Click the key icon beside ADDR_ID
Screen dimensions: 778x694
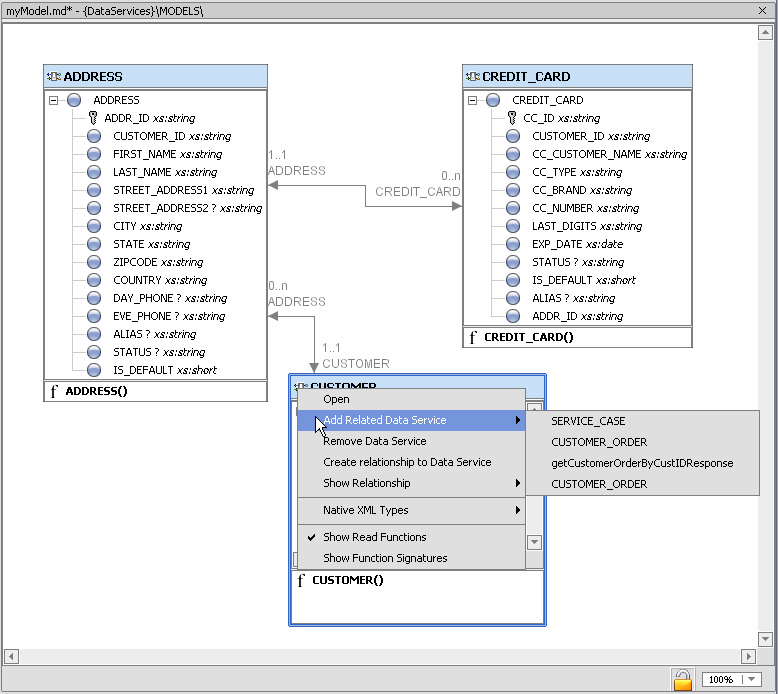pyautogui.click(x=93, y=118)
